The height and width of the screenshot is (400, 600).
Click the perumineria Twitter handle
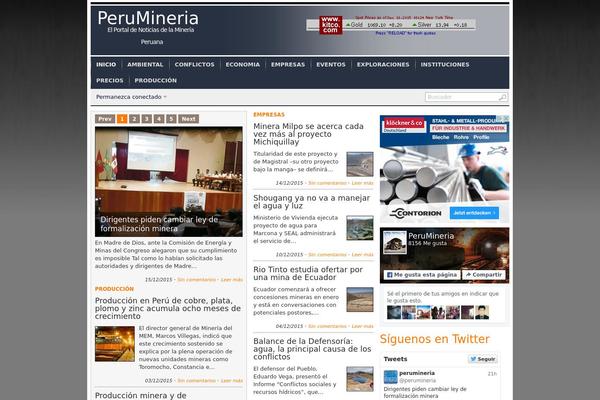(417, 380)
